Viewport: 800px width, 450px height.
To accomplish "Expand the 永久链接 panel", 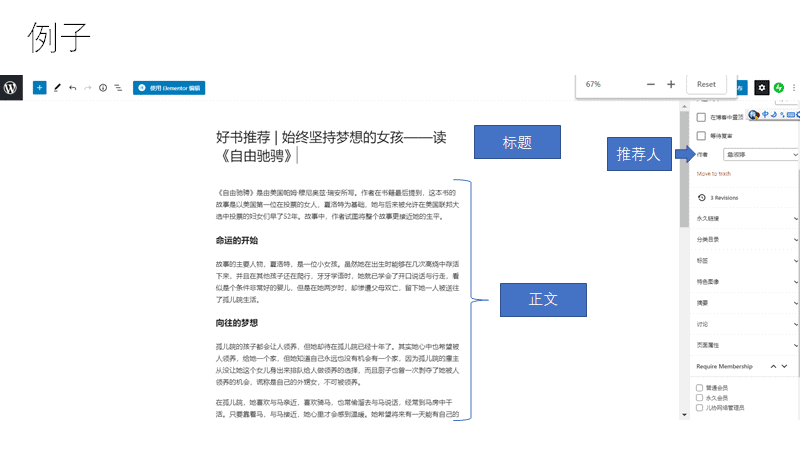I will tap(745, 218).
